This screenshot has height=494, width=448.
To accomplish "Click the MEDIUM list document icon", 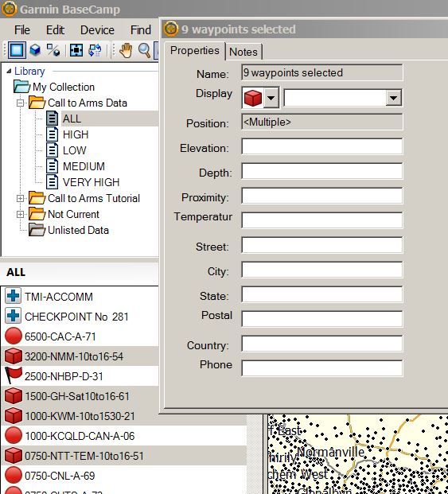I will click(53, 165).
